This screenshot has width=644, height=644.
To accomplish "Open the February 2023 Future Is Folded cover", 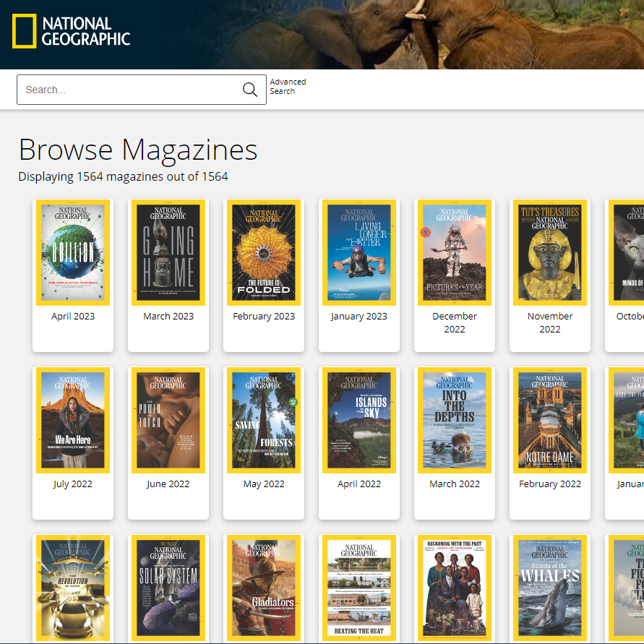I will tap(264, 252).
